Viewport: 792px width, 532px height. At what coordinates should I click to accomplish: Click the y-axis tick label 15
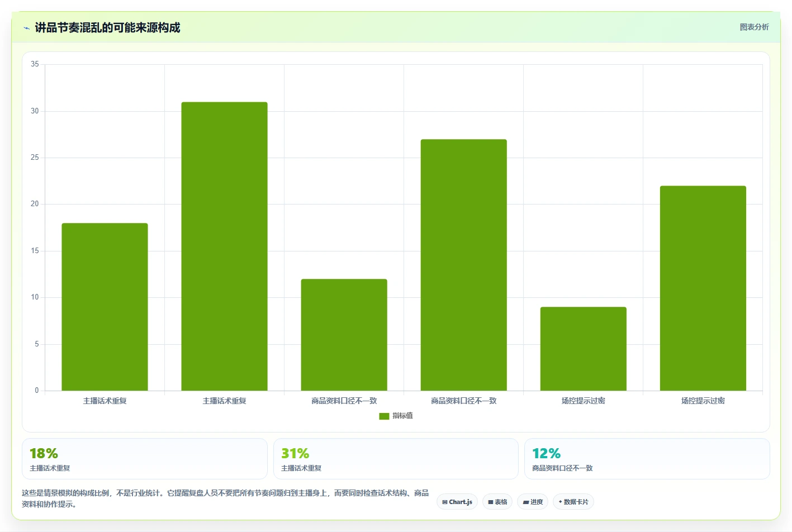click(35, 251)
